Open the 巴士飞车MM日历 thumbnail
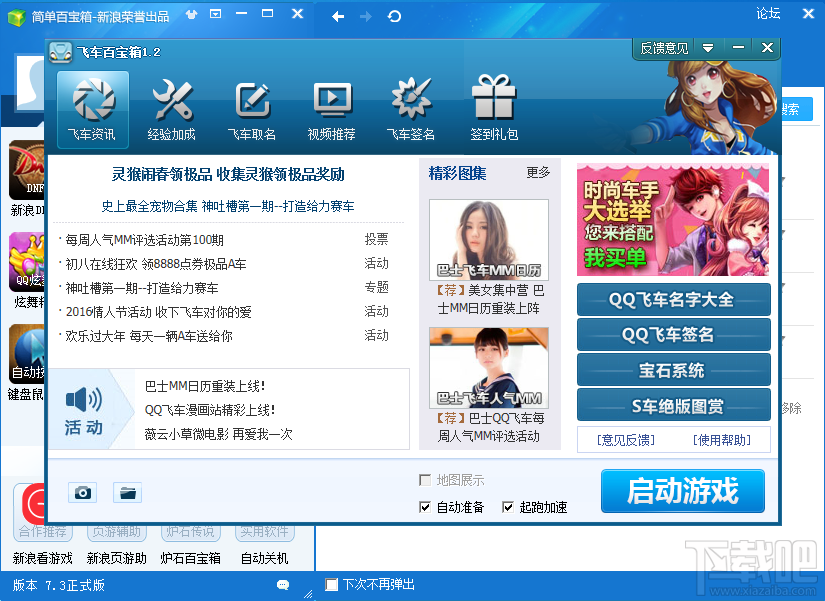The width and height of the screenshot is (825, 601). [x=489, y=239]
